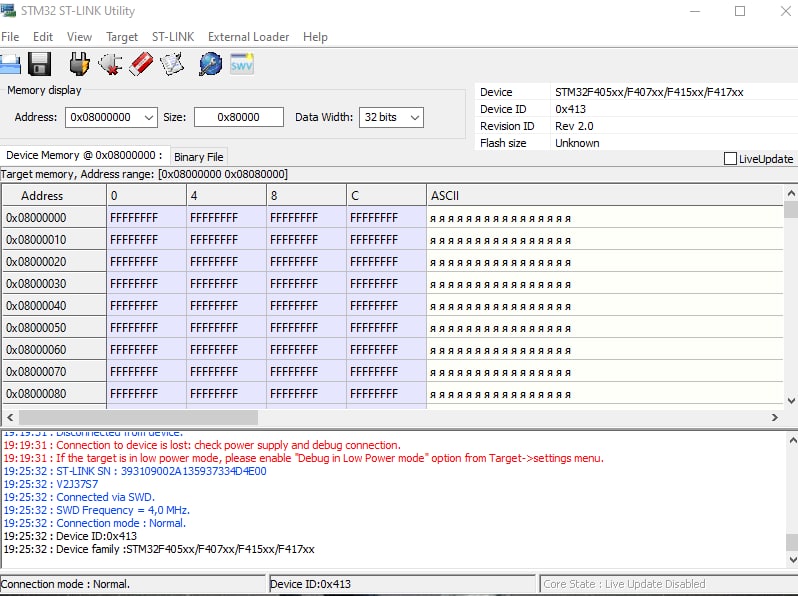The image size is (798, 596).
Task: Click the Revision ID value Rev 2.0
Action: 574,126
